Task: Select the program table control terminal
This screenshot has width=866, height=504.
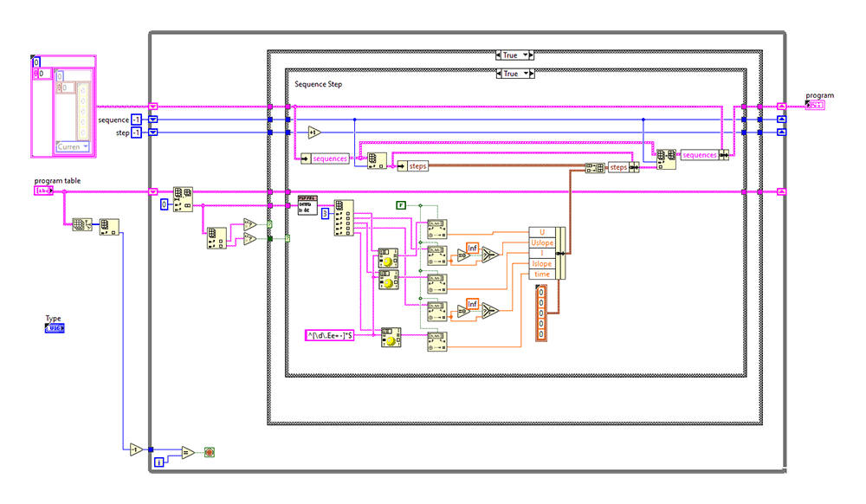Action: coord(44,191)
